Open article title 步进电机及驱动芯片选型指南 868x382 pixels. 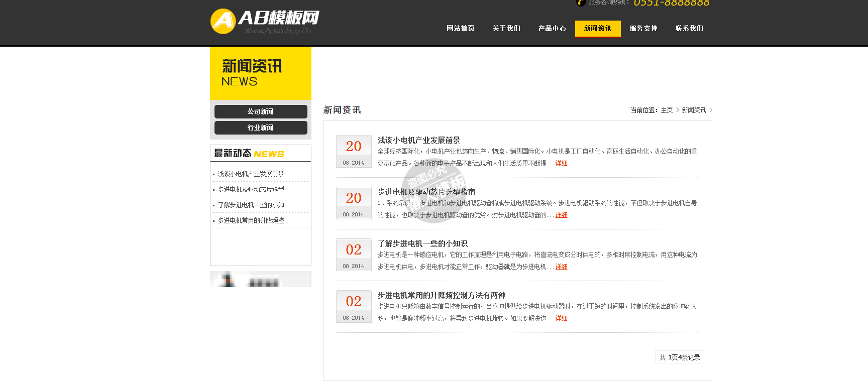(x=426, y=192)
